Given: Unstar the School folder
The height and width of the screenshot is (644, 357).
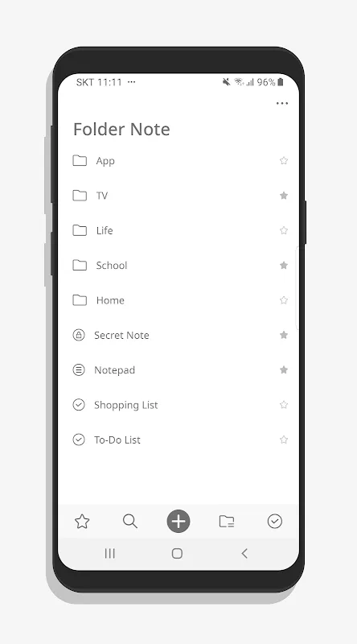Looking at the screenshot, I should 284,266.
